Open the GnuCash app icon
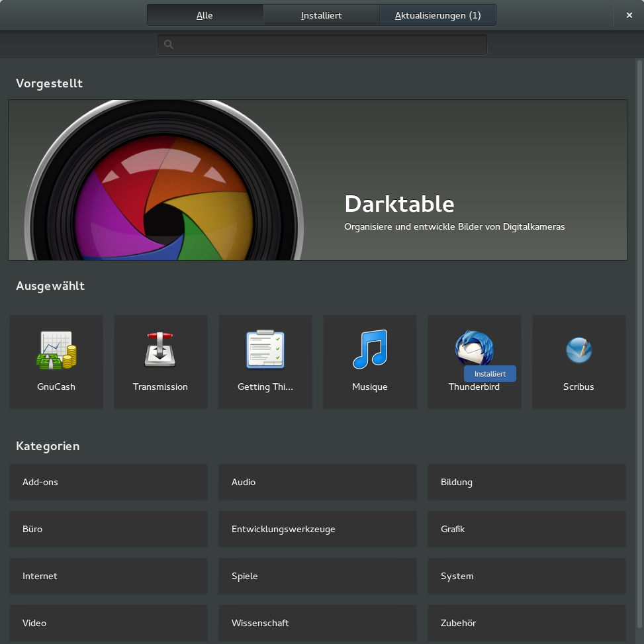Screen dimensions: 644x644 (56, 350)
